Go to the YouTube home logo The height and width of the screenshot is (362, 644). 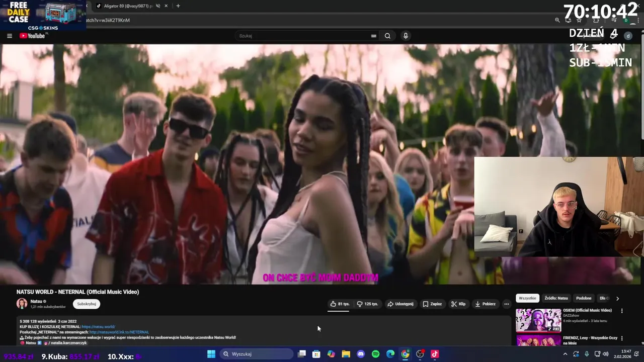point(33,36)
